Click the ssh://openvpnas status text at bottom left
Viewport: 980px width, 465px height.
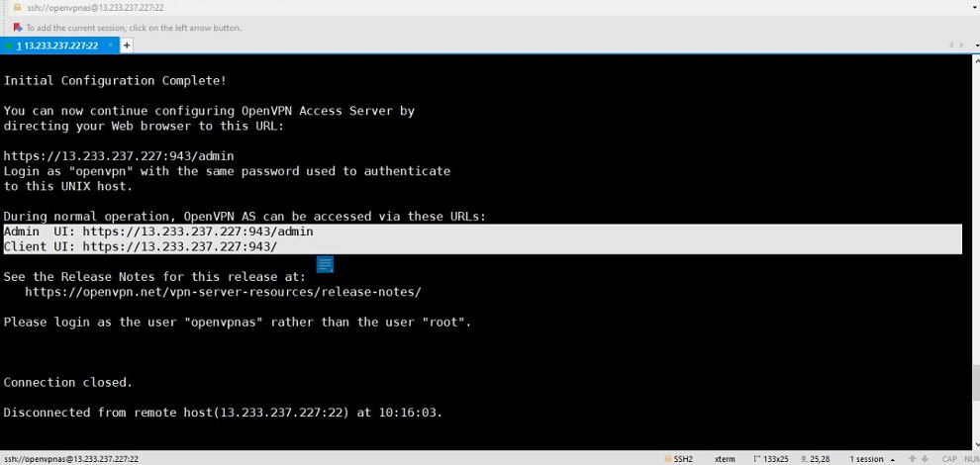pyautogui.click(x=70, y=459)
